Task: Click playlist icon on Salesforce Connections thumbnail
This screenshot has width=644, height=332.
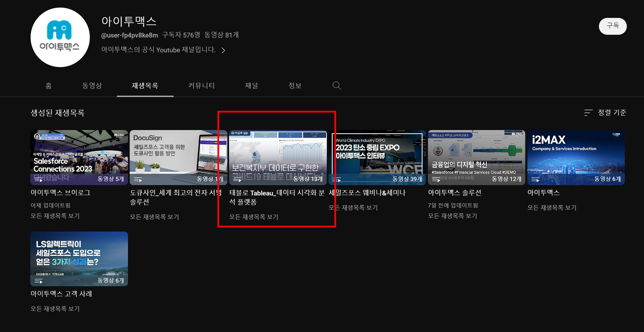Action: 39,180
